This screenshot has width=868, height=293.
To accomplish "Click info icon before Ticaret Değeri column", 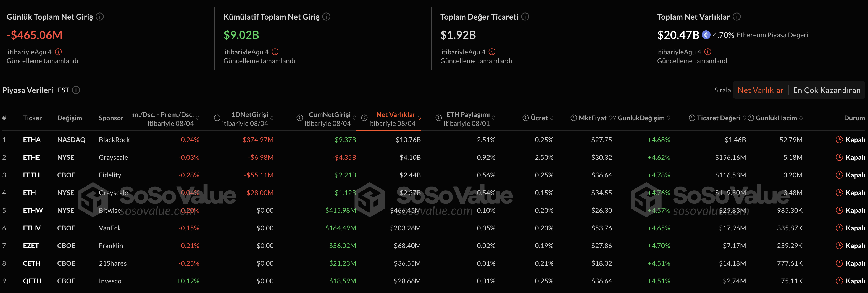I will tap(692, 118).
